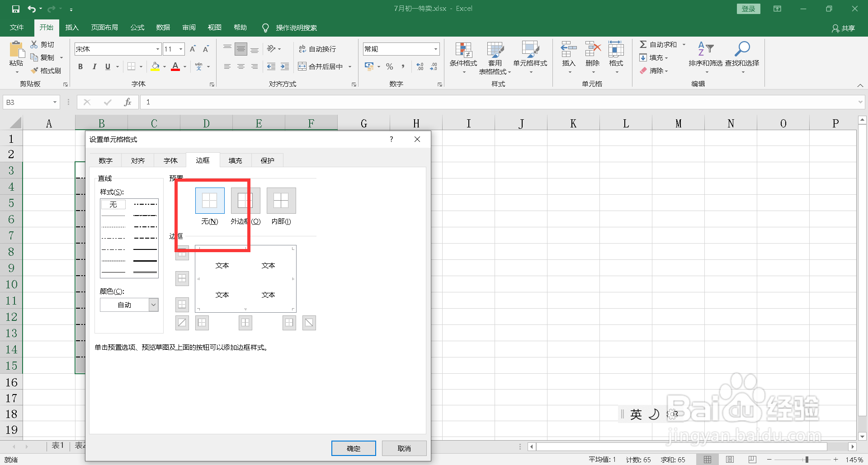Toggle the left border button
This screenshot has width=868, height=465.
point(202,323)
